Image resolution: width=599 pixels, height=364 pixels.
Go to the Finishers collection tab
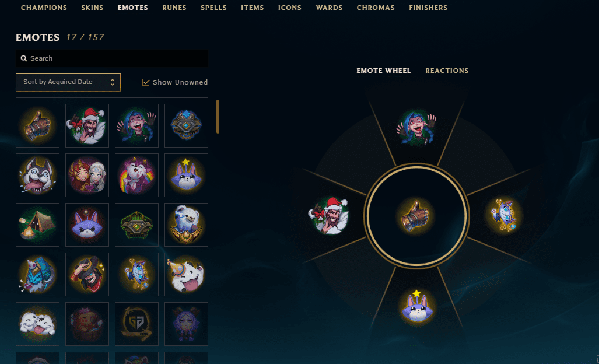[428, 8]
